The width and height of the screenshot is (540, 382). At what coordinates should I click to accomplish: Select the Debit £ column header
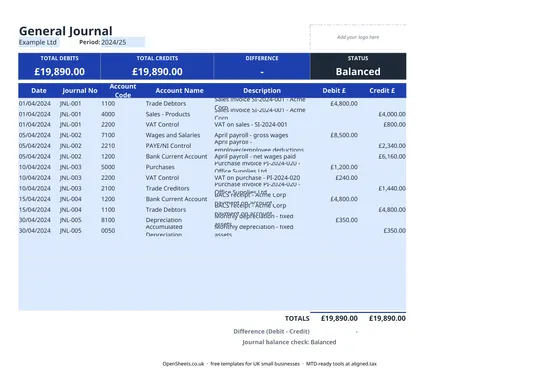coord(334,91)
